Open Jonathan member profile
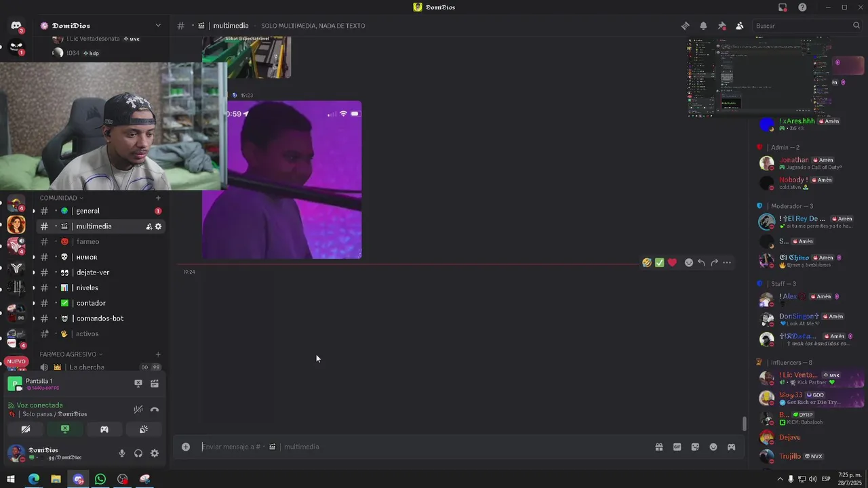This screenshot has width=868, height=488. [809, 163]
